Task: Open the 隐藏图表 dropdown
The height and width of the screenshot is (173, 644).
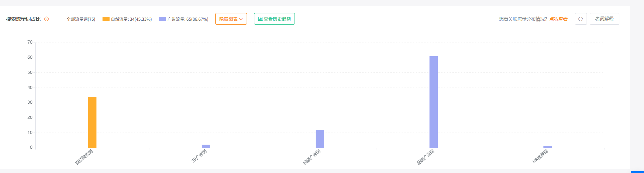Action: (231, 19)
